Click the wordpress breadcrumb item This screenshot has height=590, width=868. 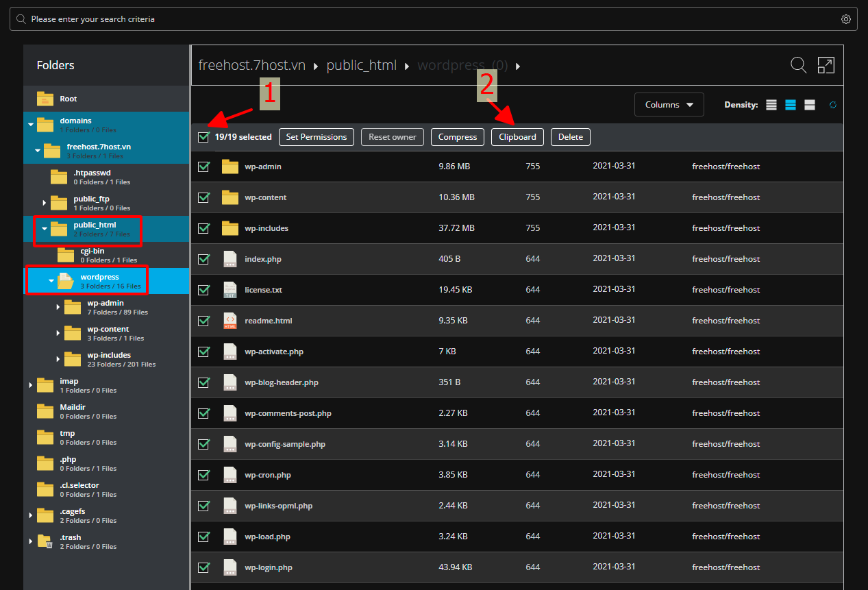pos(462,65)
